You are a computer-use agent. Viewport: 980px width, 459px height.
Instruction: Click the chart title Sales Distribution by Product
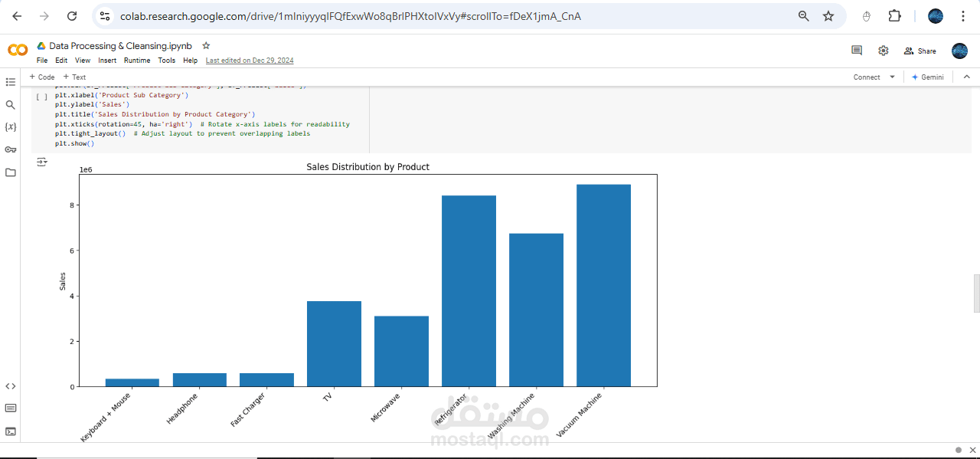[367, 166]
